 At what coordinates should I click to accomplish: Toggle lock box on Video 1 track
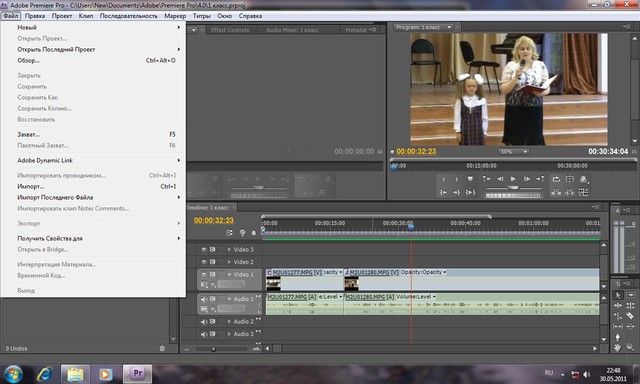222,274
